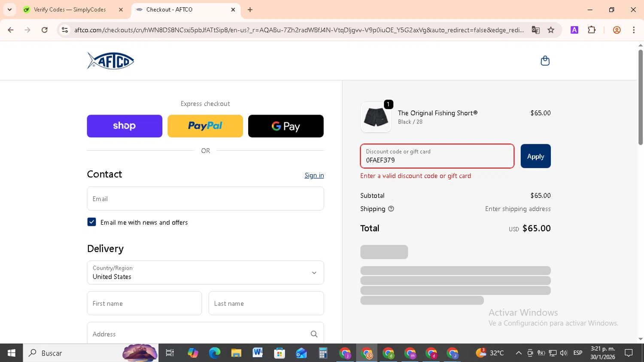
Task: Click the Enter shipping address text
Action: click(x=518, y=209)
